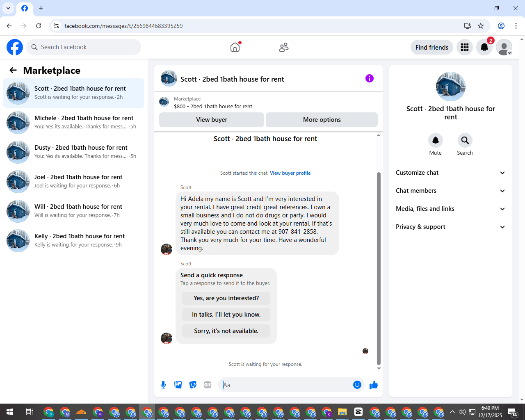Open Task View on the taskbar

[30, 412]
